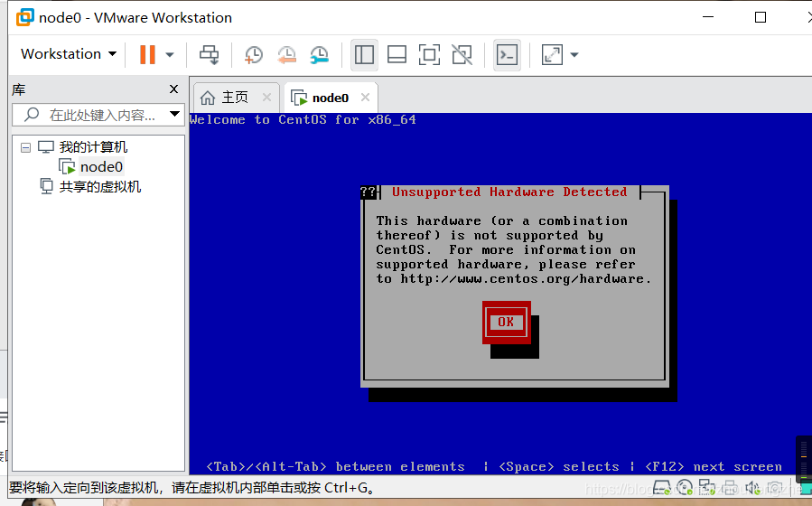
Task: Toggle the thumbnail bar view
Action: pos(397,54)
